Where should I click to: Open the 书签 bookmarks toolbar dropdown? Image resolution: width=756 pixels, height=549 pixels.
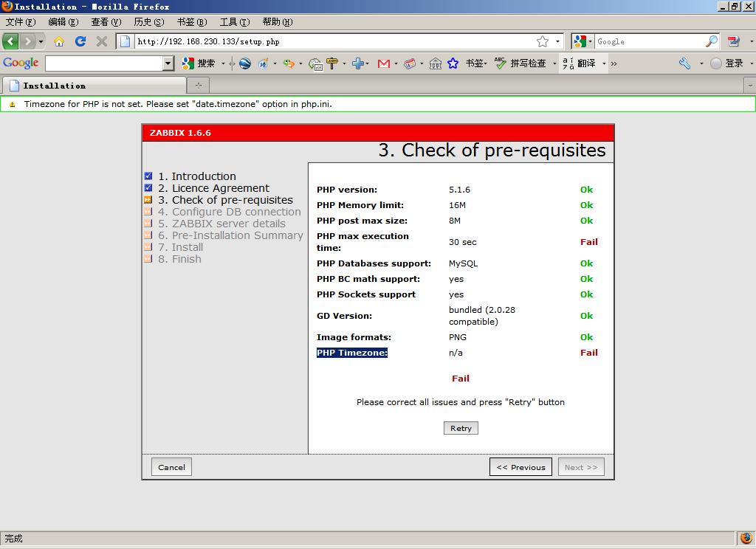(x=476, y=63)
